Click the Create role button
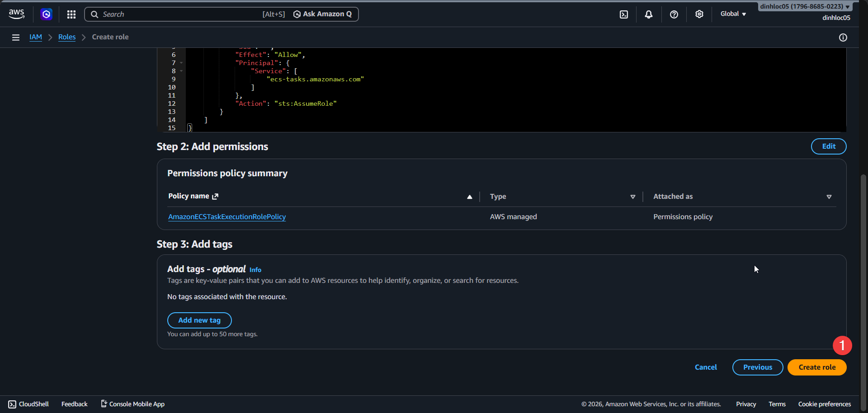Image resolution: width=868 pixels, height=413 pixels. (816, 367)
